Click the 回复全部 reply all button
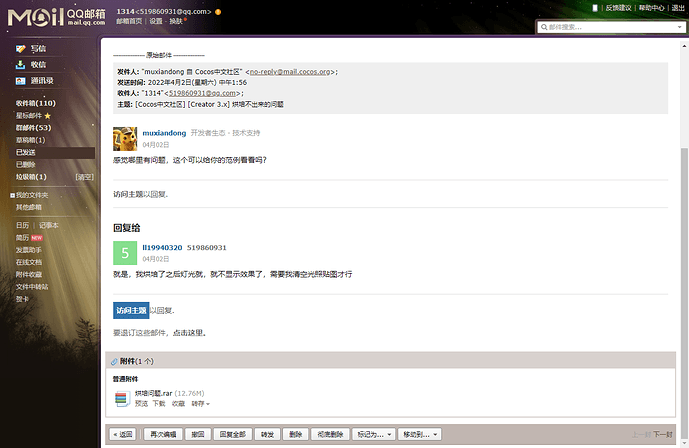The height and width of the screenshot is (448, 689). [232, 434]
